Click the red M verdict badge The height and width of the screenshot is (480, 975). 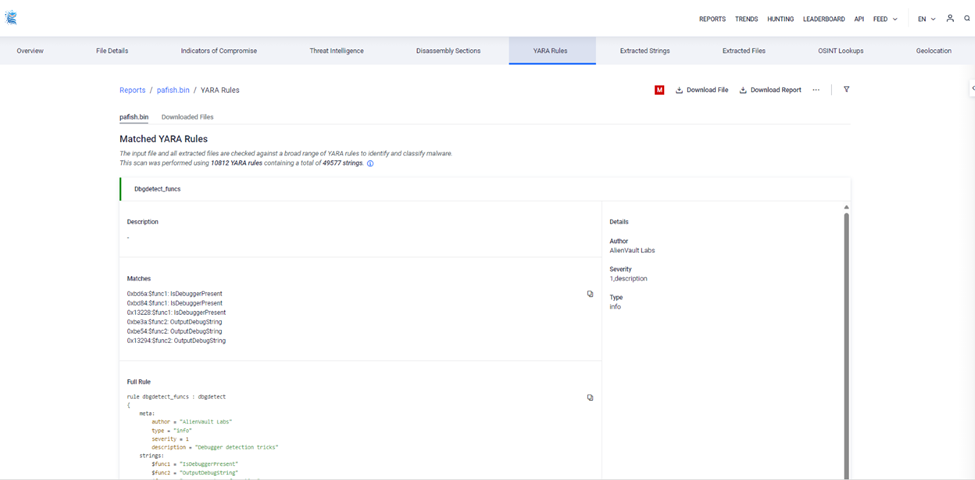tap(660, 90)
